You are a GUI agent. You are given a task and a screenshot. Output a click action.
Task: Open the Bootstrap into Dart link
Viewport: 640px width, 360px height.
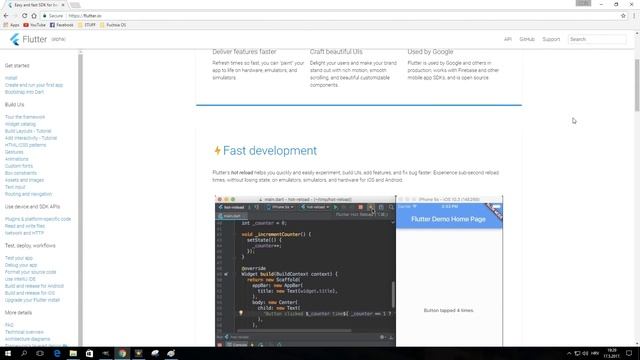click(24, 92)
